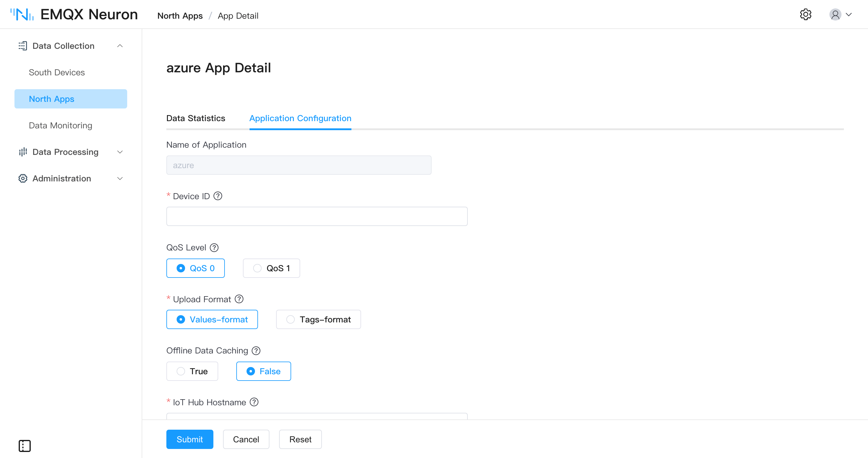Submit the application configuration
This screenshot has height=458, width=868.
point(190,439)
